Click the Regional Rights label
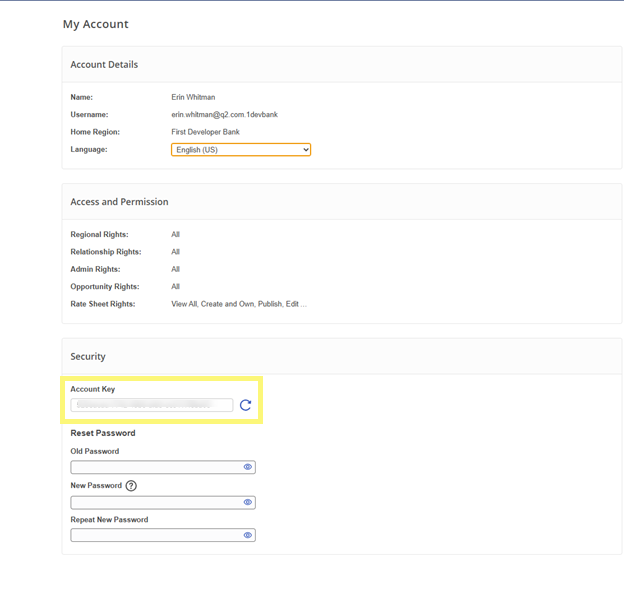This screenshot has width=624, height=613. pyautogui.click(x=99, y=235)
